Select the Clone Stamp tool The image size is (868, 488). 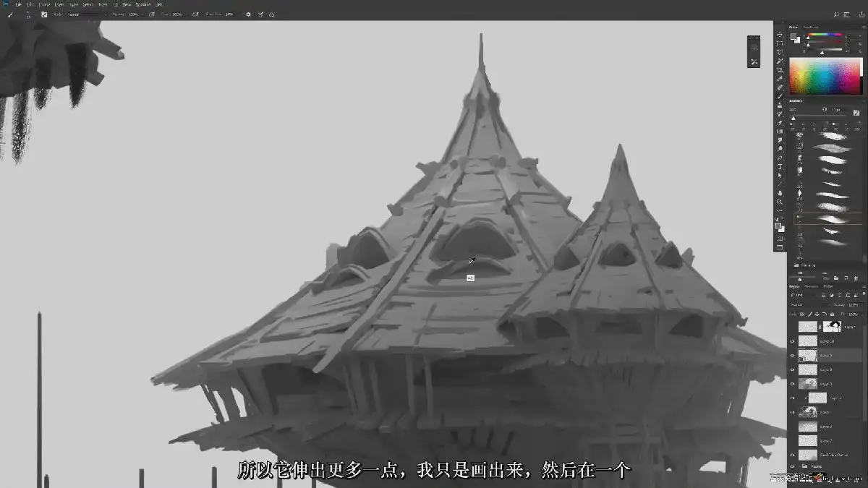(780, 105)
